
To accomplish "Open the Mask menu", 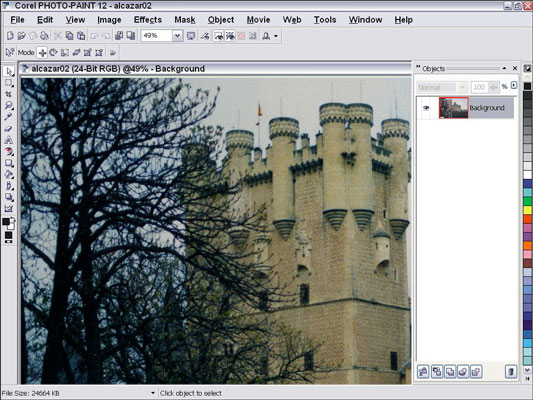I will [x=185, y=20].
